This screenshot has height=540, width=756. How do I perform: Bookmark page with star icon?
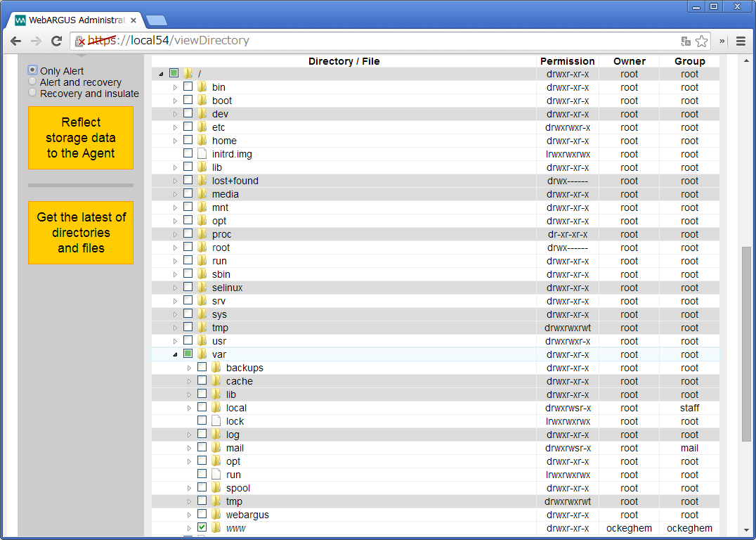point(701,41)
